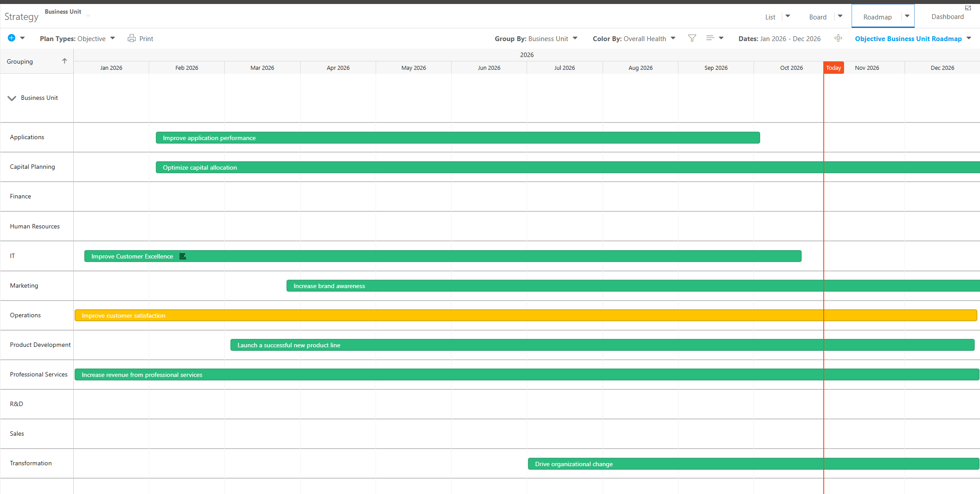980x494 pixels.
Task: Open the Improve application performance bar
Action: pyautogui.click(x=458, y=138)
